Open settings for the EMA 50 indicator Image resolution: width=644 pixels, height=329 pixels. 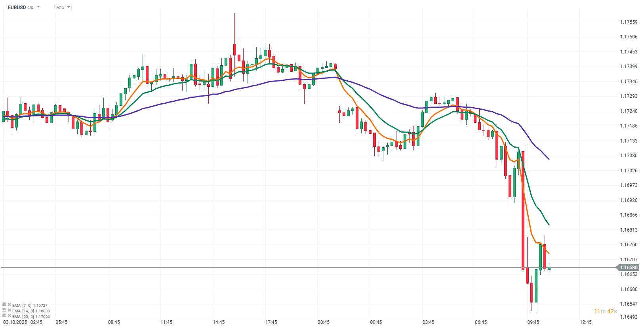pyautogui.click(x=4, y=316)
